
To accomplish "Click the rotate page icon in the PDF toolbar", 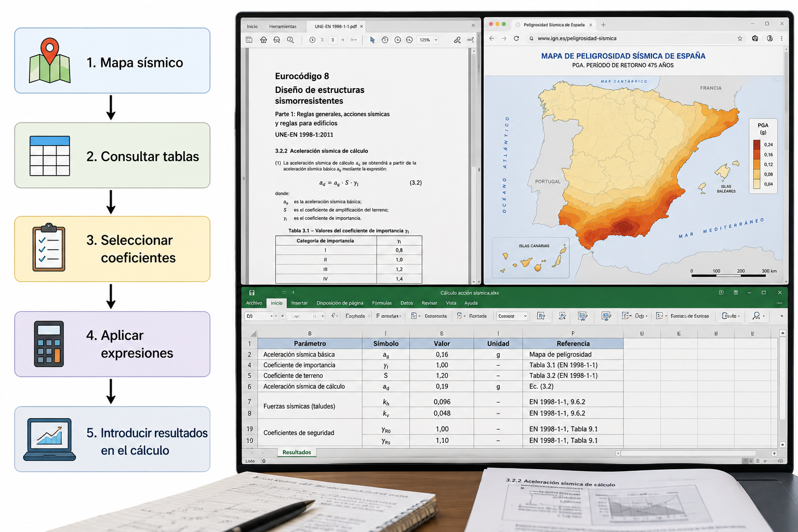I will click(385, 40).
